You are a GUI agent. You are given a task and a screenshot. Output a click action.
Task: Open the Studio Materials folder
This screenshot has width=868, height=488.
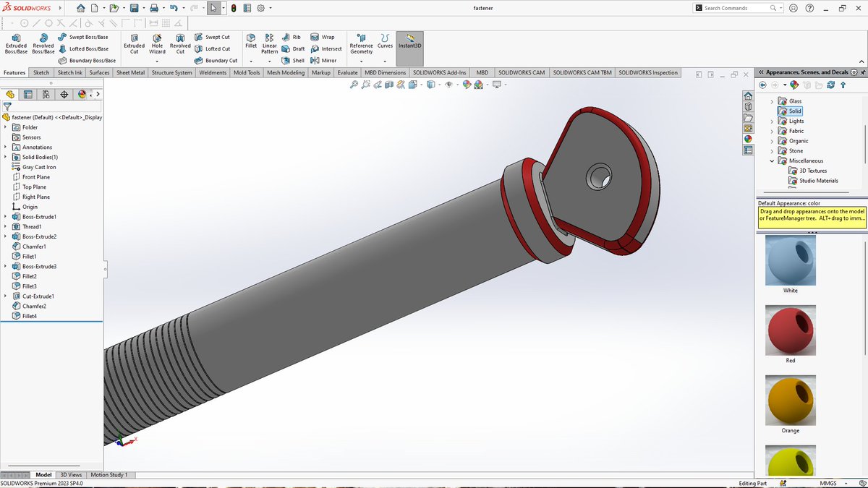coord(813,181)
